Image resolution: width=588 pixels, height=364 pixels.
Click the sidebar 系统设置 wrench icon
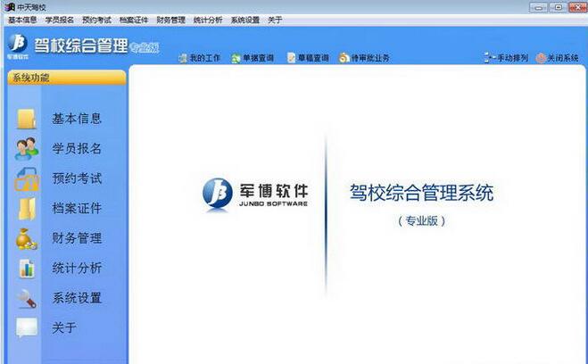(27, 298)
